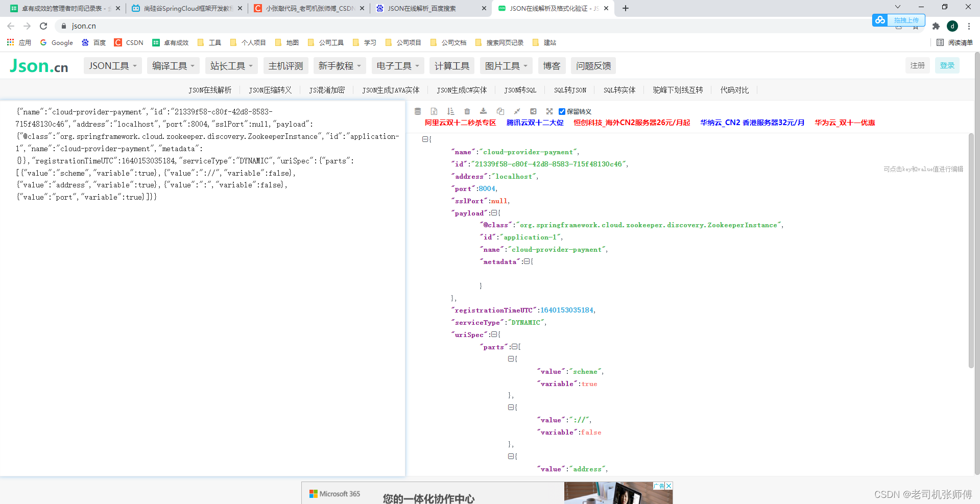Open the JSON工具 dropdown menu
This screenshot has width=980, height=504.
(x=113, y=66)
